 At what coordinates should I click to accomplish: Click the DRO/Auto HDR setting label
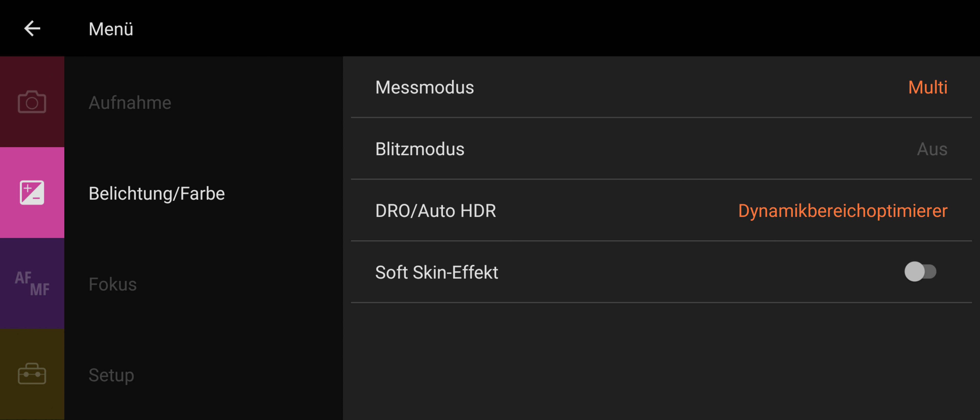(x=436, y=211)
